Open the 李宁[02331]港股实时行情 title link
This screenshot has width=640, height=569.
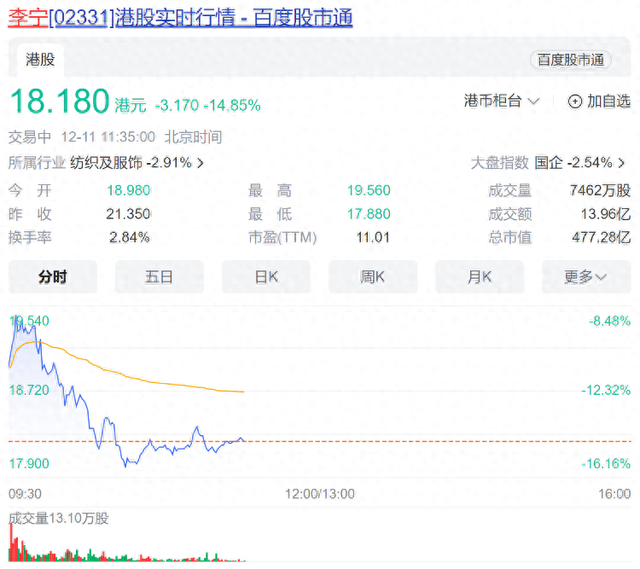pyautogui.click(x=180, y=18)
